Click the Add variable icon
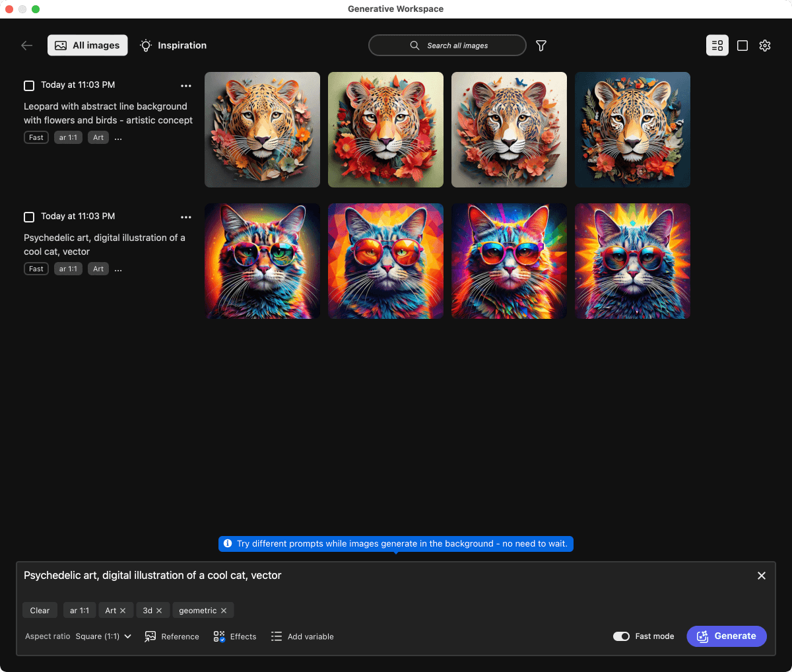This screenshot has width=792, height=672. [x=277, y=636]
